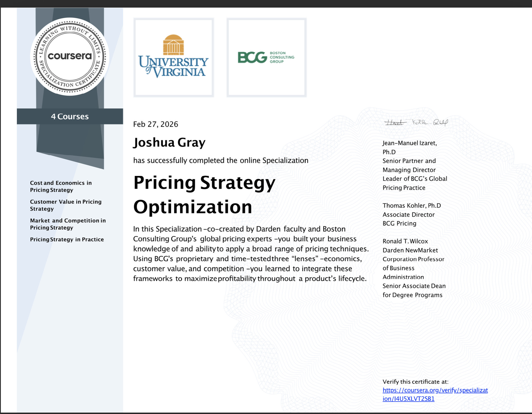Click 'Associate Director BCG Pricing' title

[409, 219]
